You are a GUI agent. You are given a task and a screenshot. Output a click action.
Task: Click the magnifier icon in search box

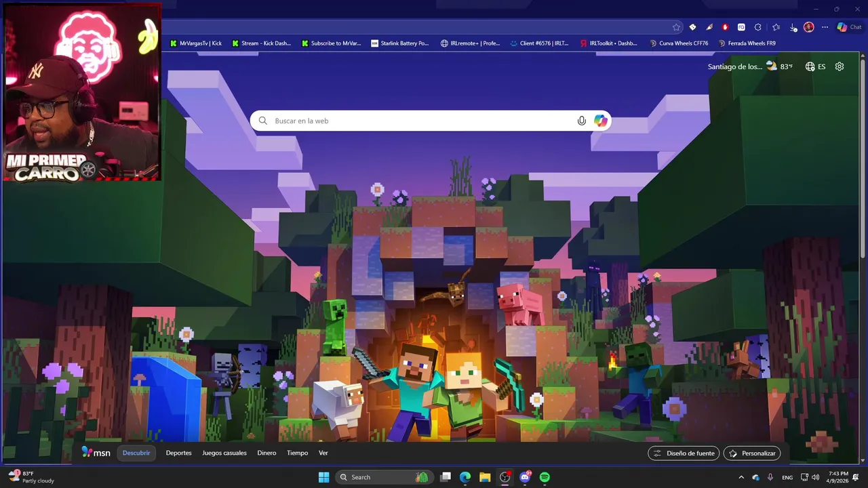[x=263, y=121]
